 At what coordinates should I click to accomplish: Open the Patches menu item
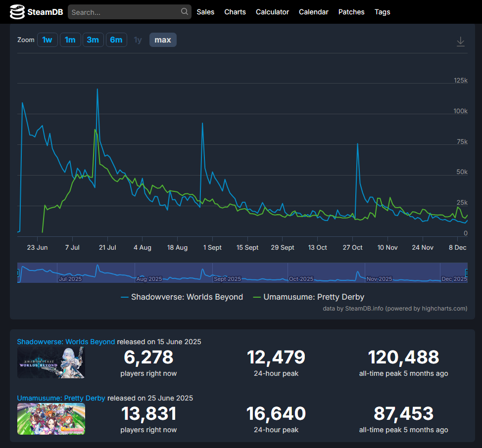click(351, 12)
